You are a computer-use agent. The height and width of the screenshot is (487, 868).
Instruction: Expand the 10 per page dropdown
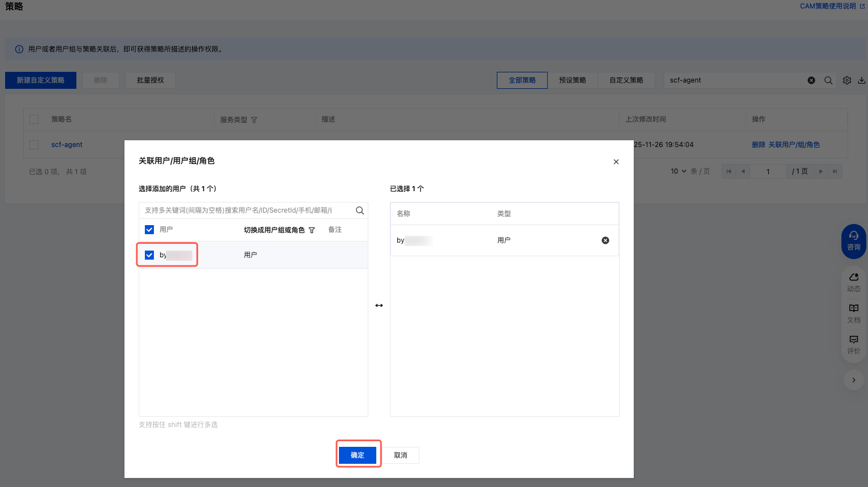pos(678,171)
